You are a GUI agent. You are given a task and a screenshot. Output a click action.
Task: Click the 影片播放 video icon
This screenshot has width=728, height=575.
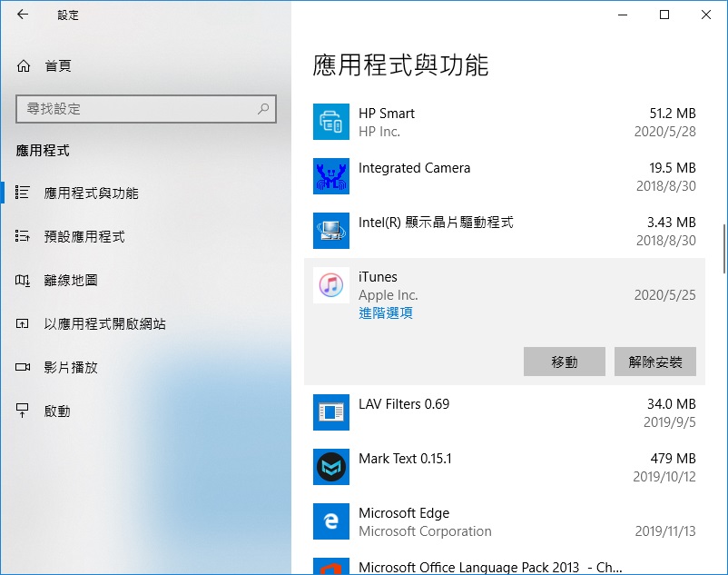tap(23, 367)
